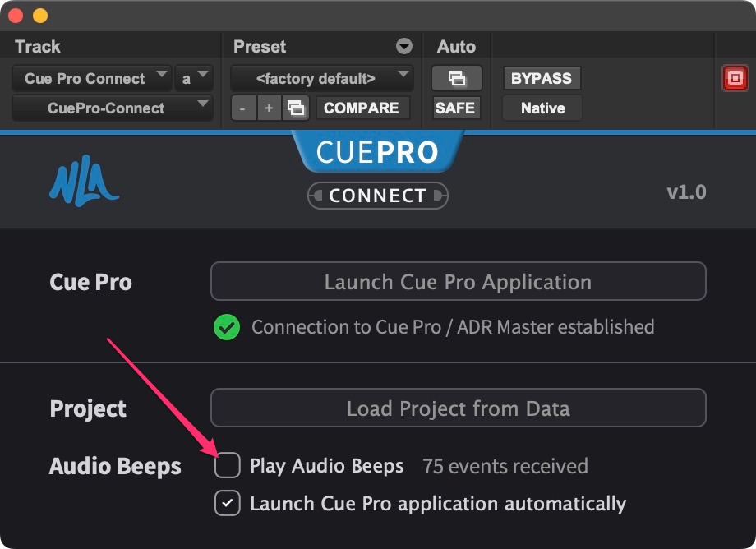This screenshot has width=756, height=549.
Task: Open the Preset menu circle arrow
Action: (x=404, y=46)
